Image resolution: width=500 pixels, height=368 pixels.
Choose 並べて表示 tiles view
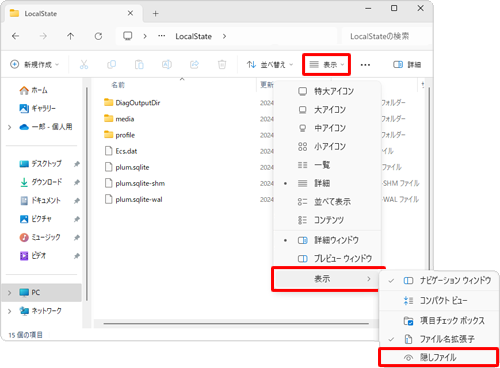[x=327, y=201]
